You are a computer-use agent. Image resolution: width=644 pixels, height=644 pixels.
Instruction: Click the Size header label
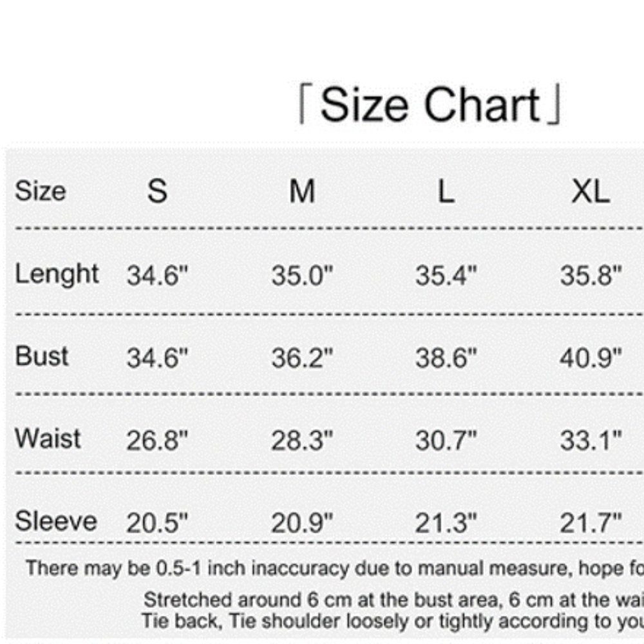pyautogui.click(x=40, y=191)
